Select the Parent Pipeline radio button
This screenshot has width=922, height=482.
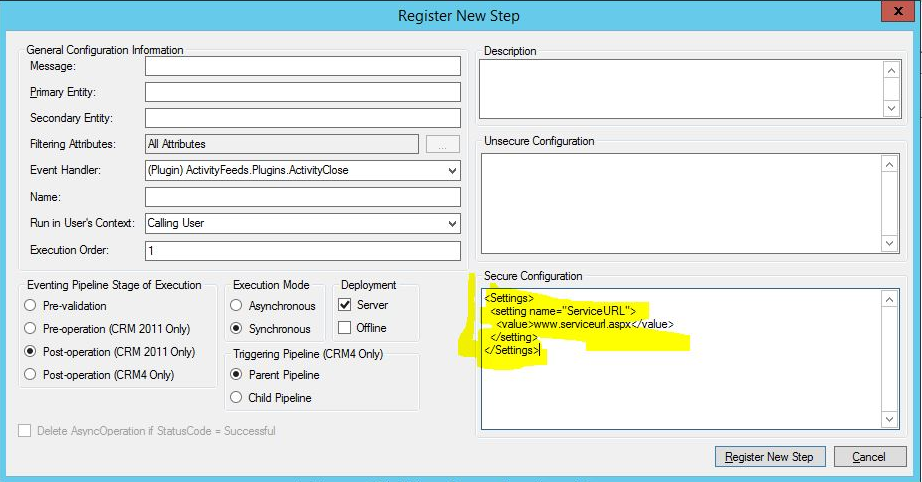236,374
